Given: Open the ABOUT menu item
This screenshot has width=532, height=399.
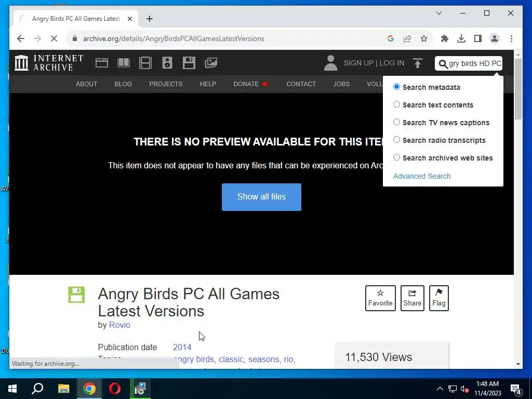Looking at the screenshot, I should click(x=87, y=84).
